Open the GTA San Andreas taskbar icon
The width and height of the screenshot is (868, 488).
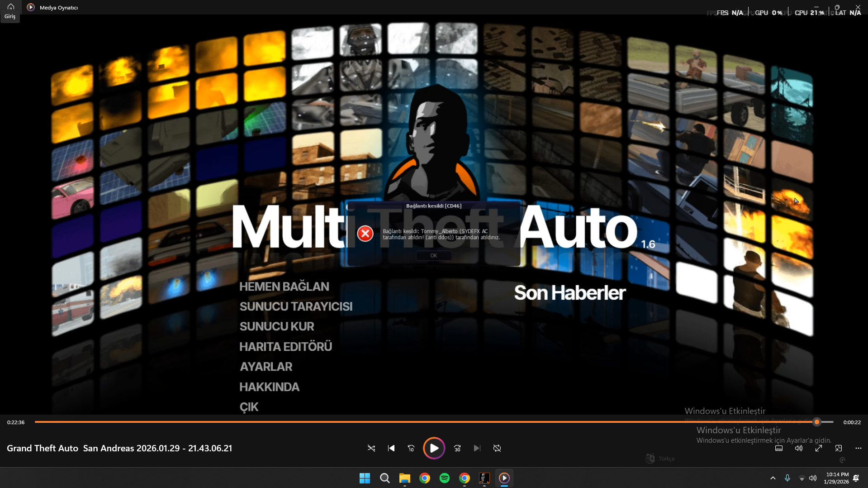click(484, 478)
